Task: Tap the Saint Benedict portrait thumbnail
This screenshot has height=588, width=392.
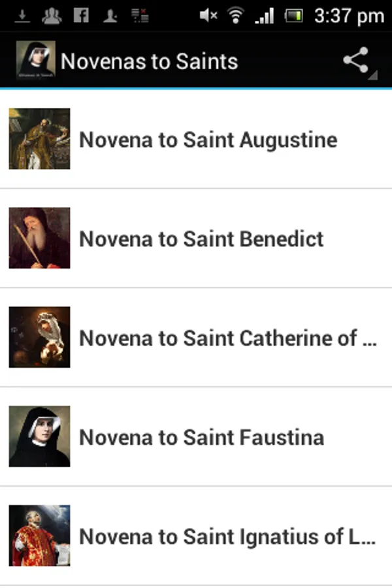Action: pyautogui.click(x=39, y=238)
